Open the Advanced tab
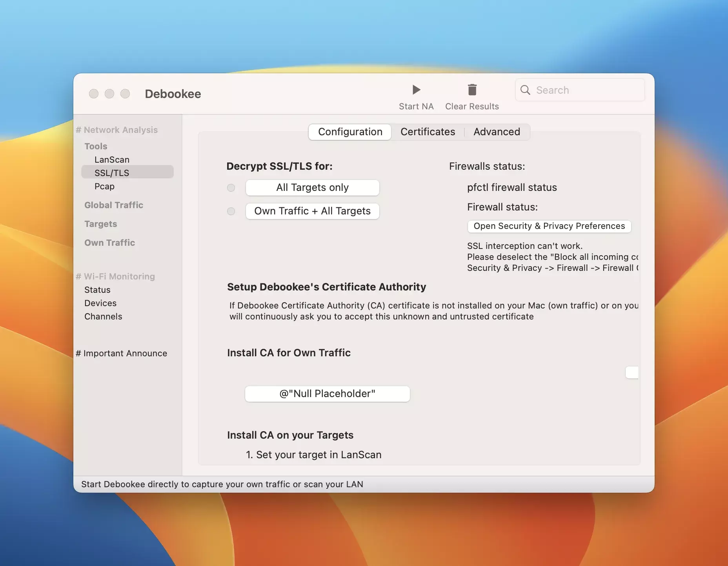The width and height of the screenshot is (728, 566). pyautogui.click(x=497, y=132)
